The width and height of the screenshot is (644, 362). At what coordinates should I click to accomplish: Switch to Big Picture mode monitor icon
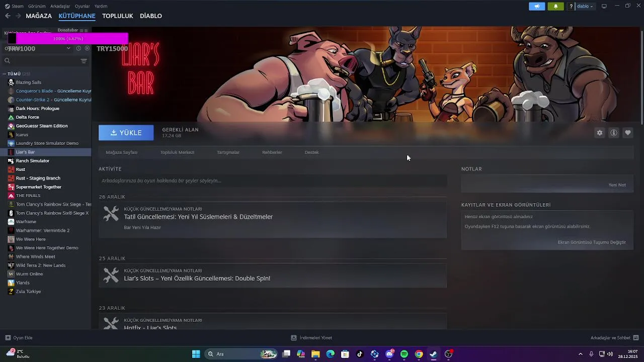(x=604, y=6)
